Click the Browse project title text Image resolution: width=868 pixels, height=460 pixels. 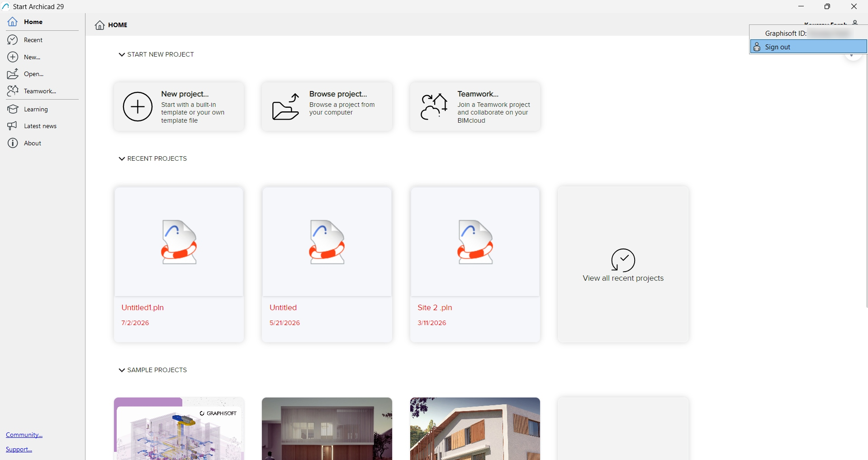pyautogui.click(x=338, y=94)
